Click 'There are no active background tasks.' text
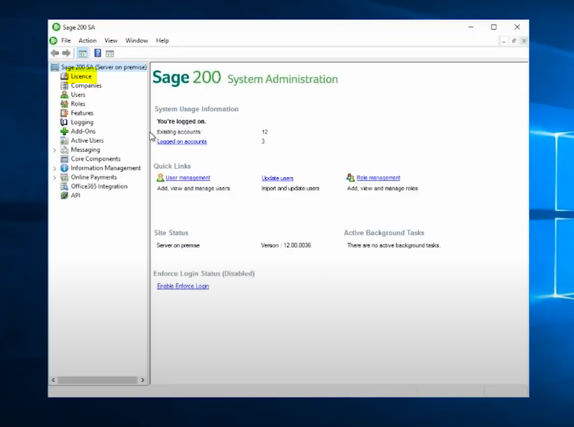Screen dimensions: 574x427 click(394, 245)
